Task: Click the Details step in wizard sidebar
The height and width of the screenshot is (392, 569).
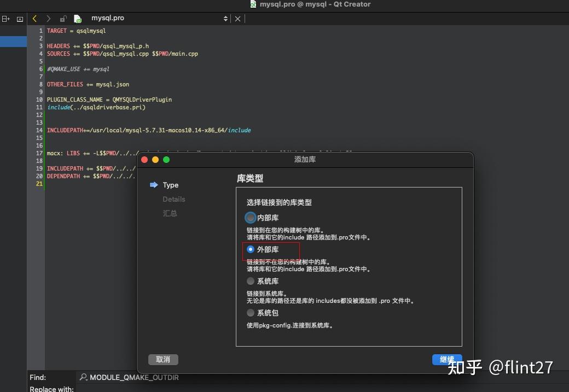Action: coord(174,199)
